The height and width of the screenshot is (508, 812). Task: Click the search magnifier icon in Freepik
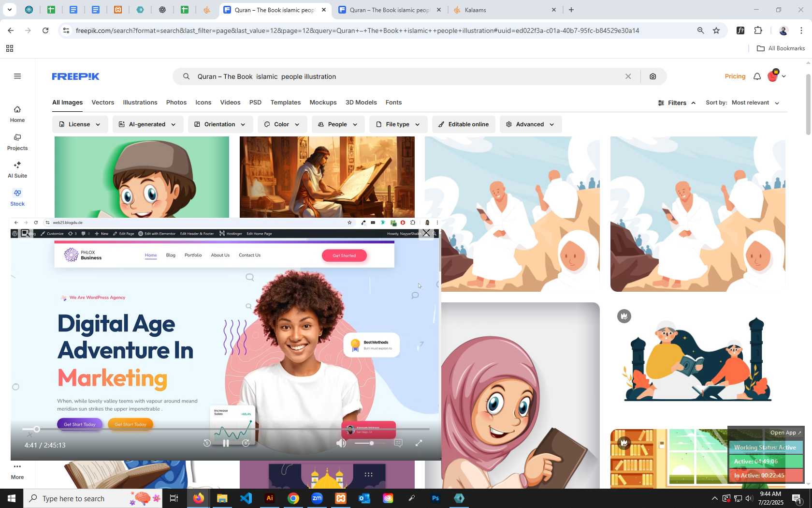click(x=186, y=76)
